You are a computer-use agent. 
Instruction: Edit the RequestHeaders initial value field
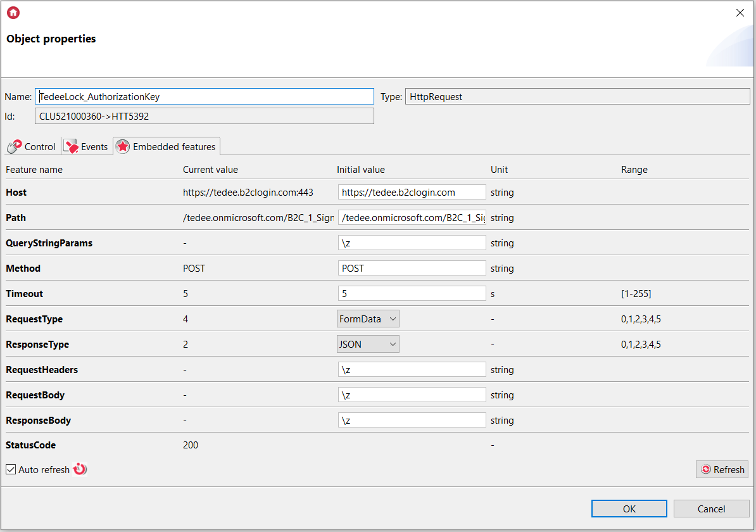click(412, 369)
